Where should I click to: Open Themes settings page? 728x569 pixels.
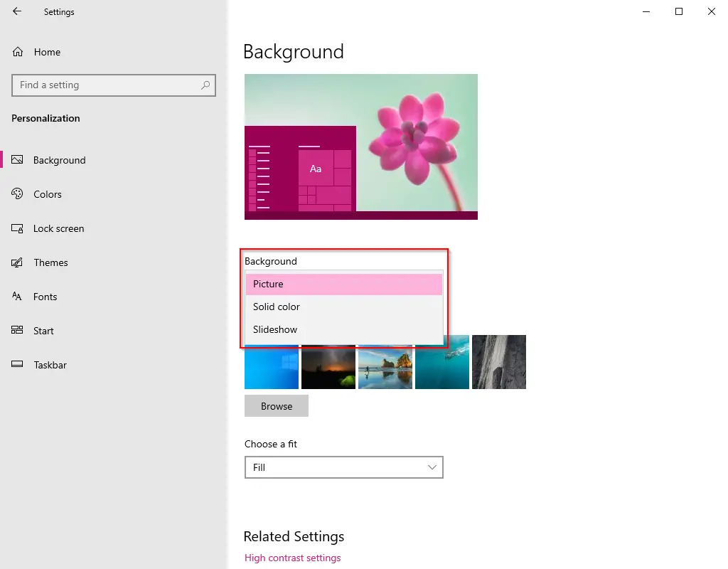point(50,262)
